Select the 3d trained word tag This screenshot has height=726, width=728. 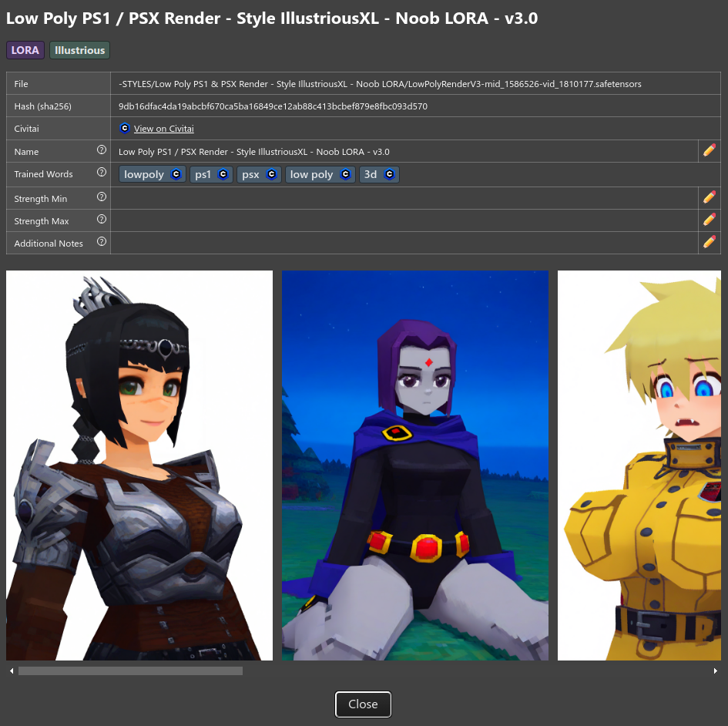379,174
